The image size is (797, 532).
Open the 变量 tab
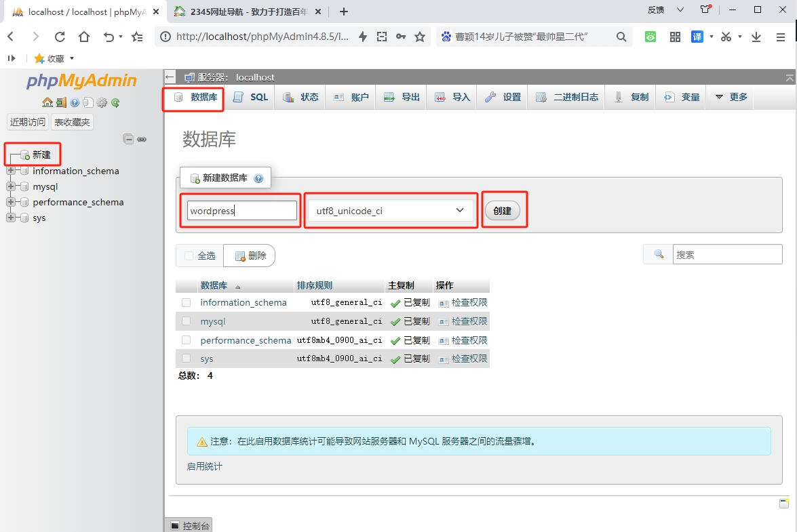click(x=682, y=97)
